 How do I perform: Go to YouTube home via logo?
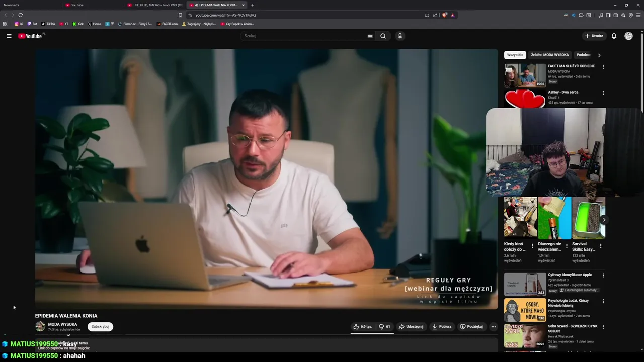click(31, 36)
